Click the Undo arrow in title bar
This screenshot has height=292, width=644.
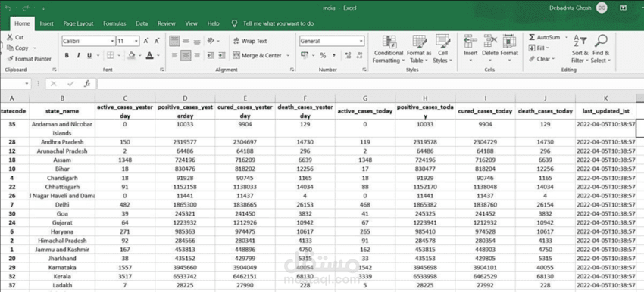point(8,8)
